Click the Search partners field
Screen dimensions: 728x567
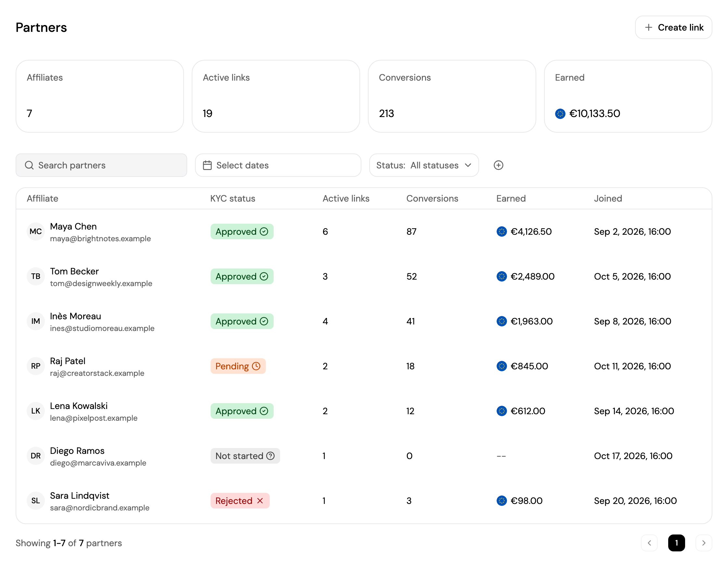101,165
